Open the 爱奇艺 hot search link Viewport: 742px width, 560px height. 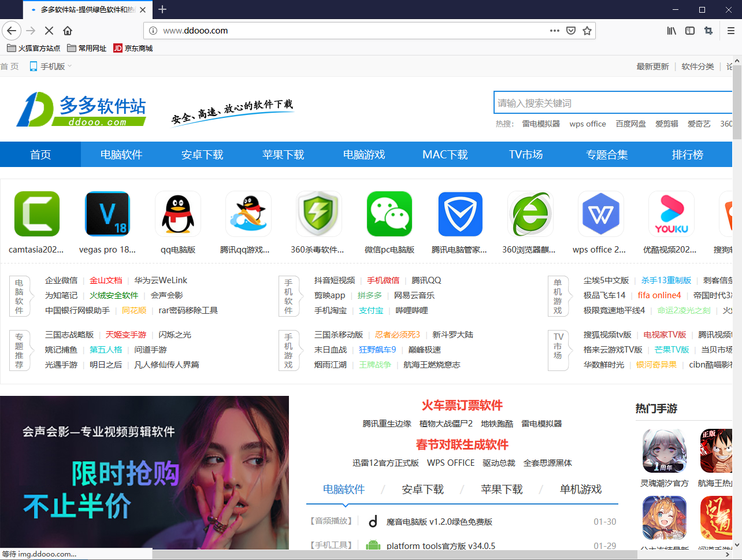pyautogui.click(x=699, y=124)
